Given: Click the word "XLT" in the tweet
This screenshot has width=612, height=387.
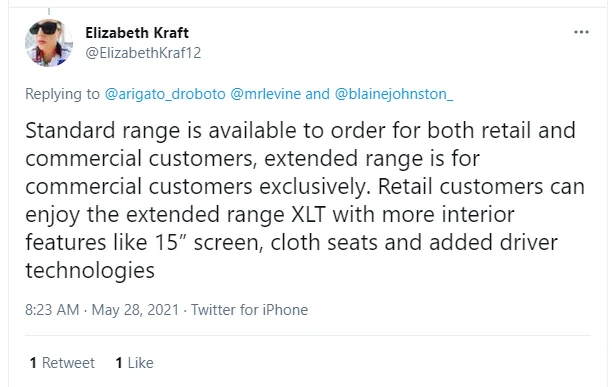Looking at the screenshot, I should click(309, 214).
